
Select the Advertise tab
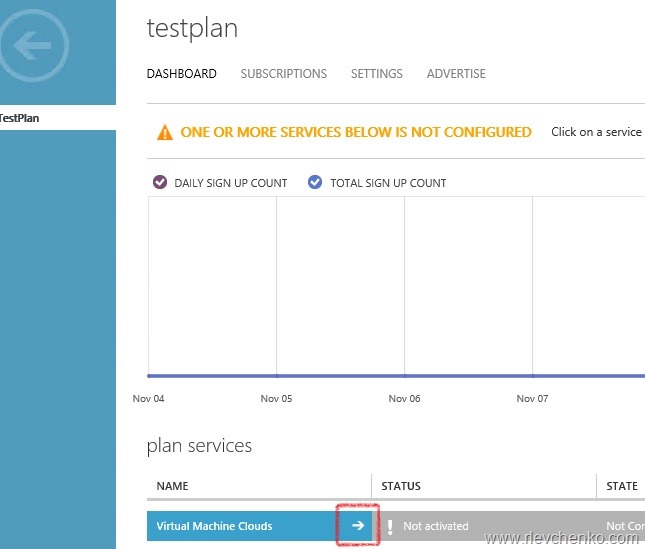(x=456, y=74)
